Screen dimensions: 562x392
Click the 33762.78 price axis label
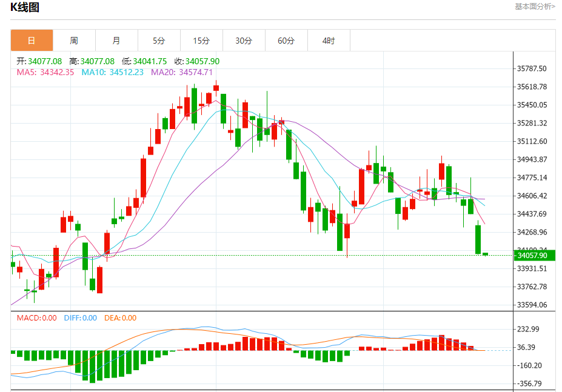point(532,287)
